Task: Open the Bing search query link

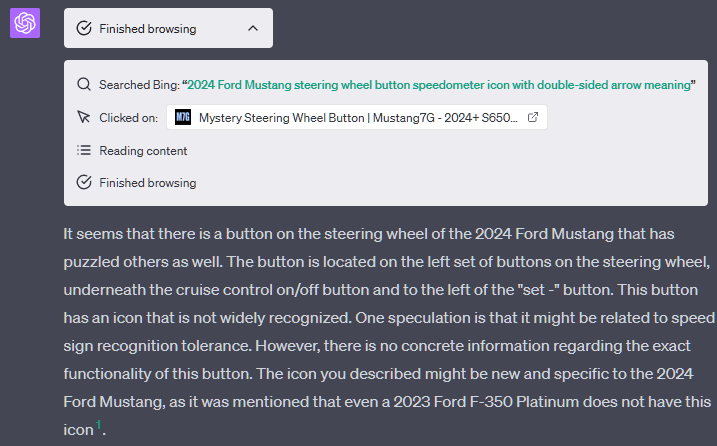Action: [439, 85]
